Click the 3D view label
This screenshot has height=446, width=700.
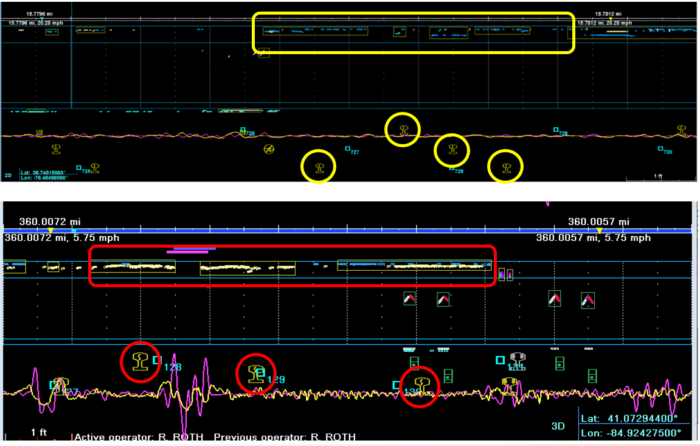[558, 426]
